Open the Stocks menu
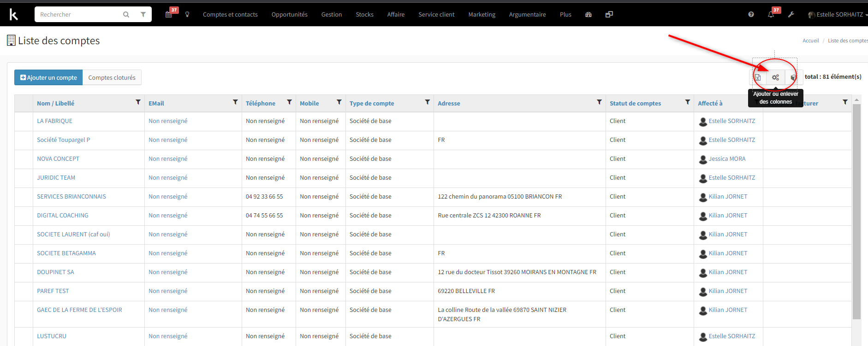 (364, 15)
